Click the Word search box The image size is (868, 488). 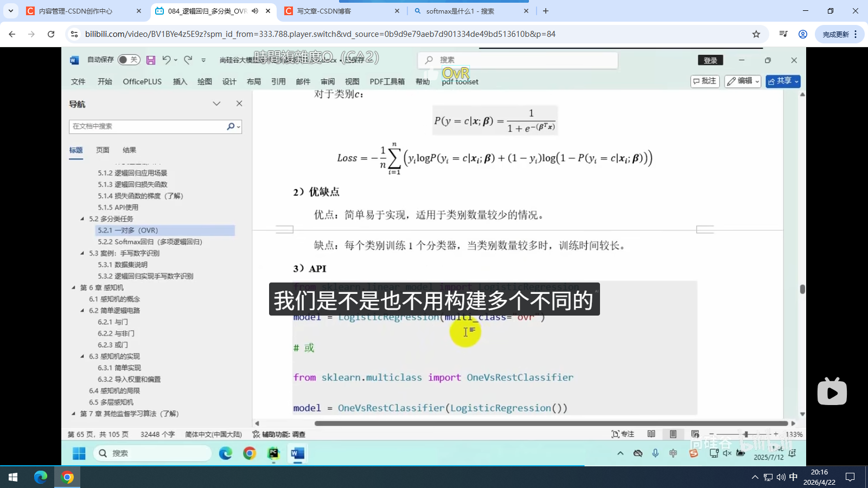pos(518,60)
